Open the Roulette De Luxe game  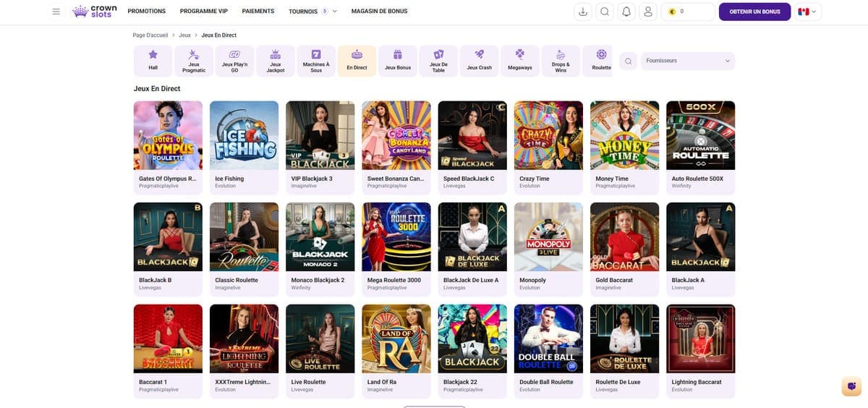624,351
